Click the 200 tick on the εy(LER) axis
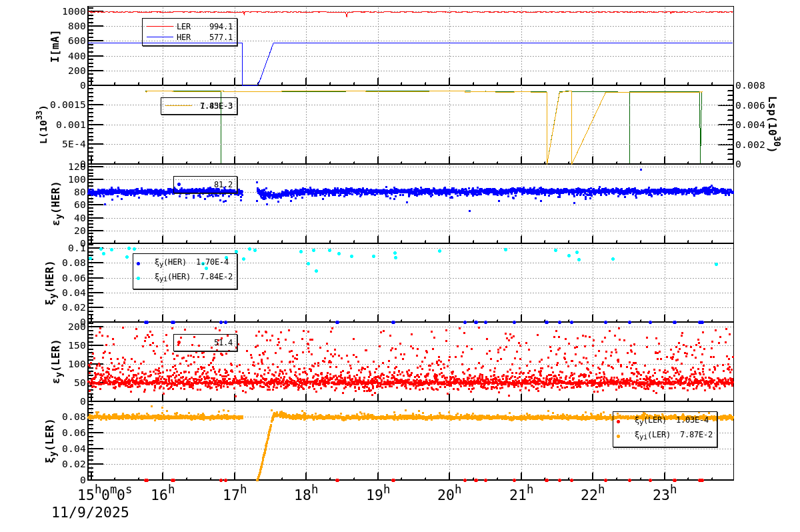 point(79,327)
